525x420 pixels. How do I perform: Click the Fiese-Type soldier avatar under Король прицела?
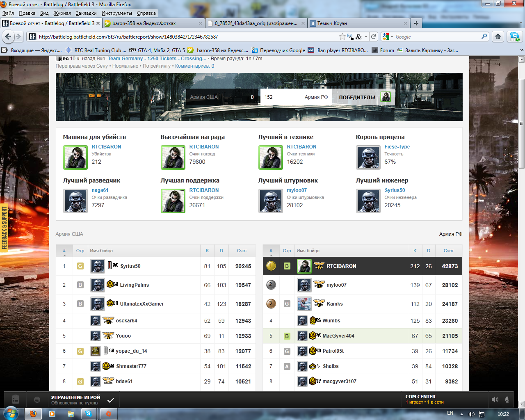click(x=368, y=157)
